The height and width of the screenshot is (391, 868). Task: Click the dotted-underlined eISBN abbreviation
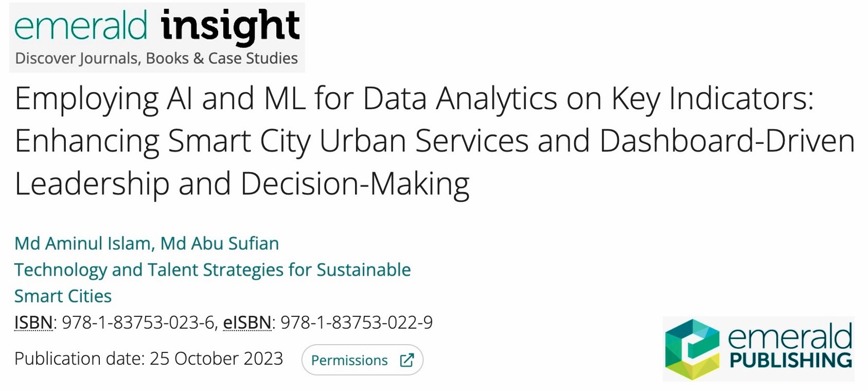click(247, 322)
